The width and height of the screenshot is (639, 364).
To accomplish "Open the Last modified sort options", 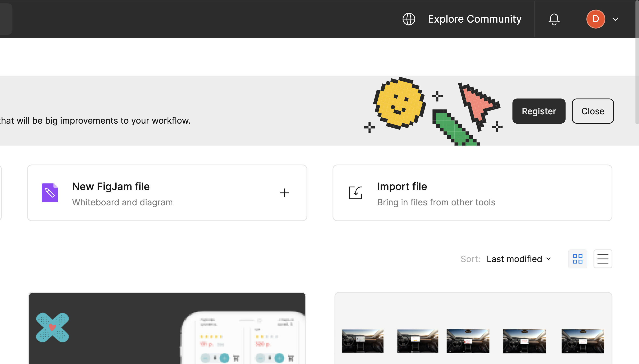I will click(519, 259).
